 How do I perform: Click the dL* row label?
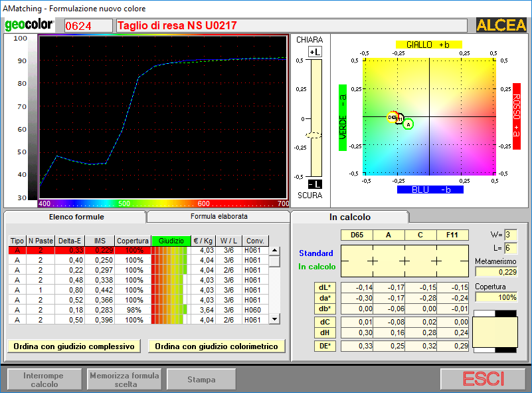325,287
